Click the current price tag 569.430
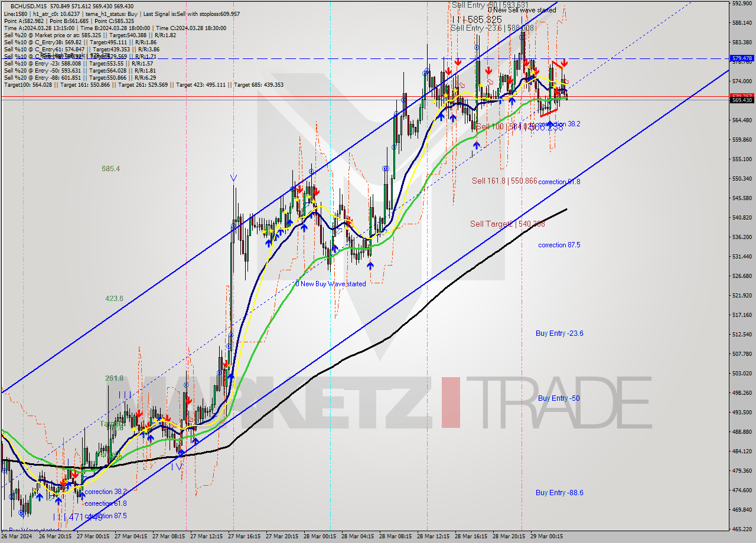Image resolution: width=756 pixels, height=543 pixels. 742,100
